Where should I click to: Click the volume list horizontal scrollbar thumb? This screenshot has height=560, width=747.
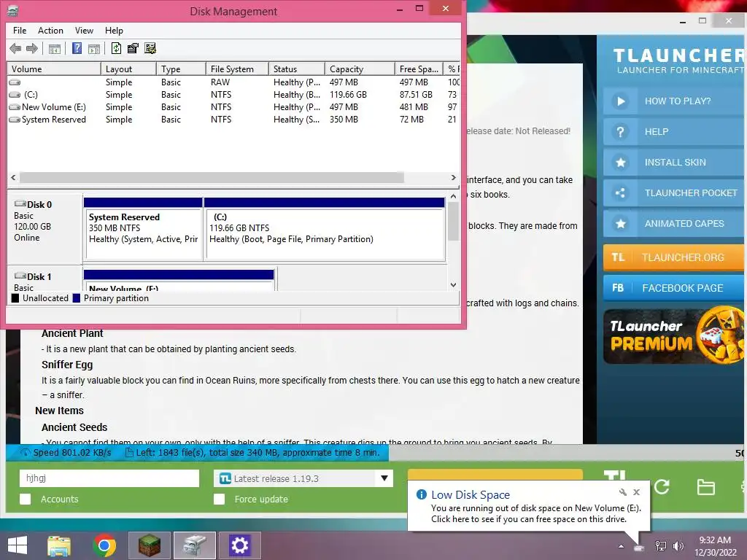(x=212, y=178)
